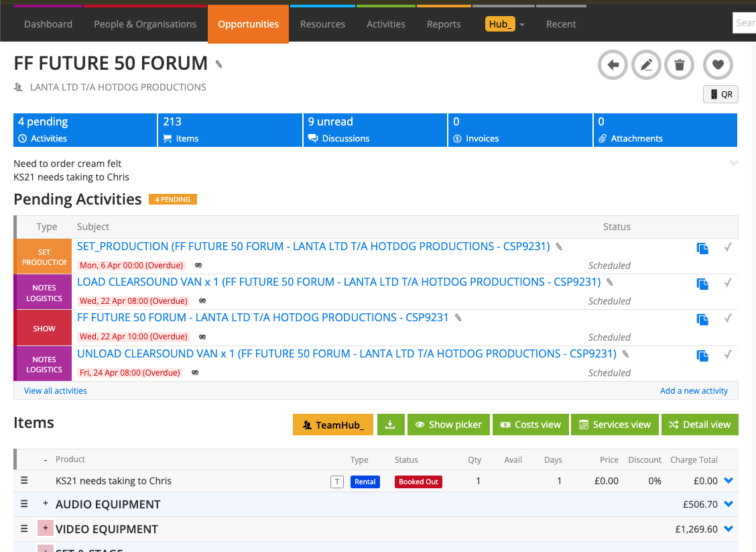Viewport: 756px width, 552px height.
Task: Switch to the Resources tab
Action: pos(322,23)
